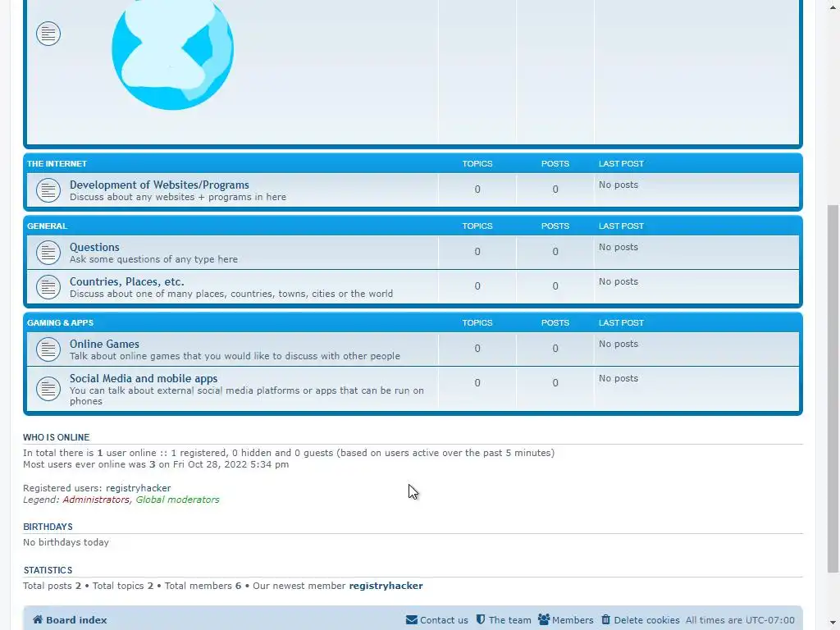
Task: Click the scrollbar down arrow
Action: tap(833, 623)
